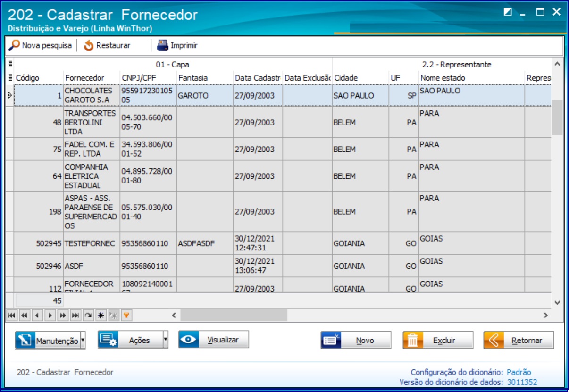Sort by the Data Exclusão column header
Image resolution: width=569 pixels, height=392 pixels.
pyautogui.click(x=308, y=77)
